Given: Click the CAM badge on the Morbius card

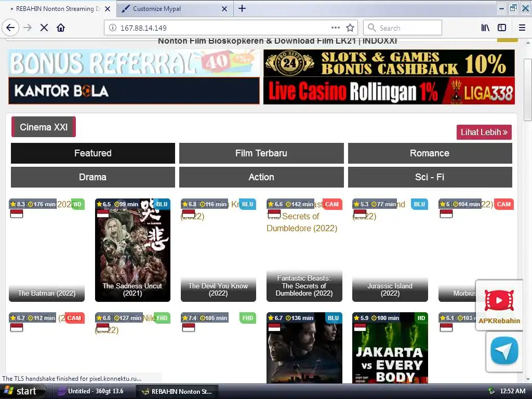Looking at the screenshot, I should point(504,204).
